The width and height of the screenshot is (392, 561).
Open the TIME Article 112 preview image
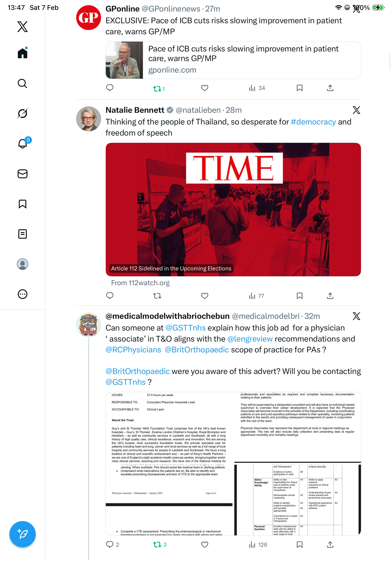(233, 209)
